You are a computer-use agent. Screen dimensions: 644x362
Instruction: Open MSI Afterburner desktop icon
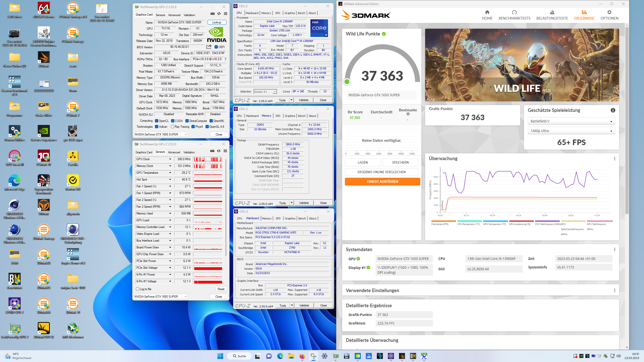(x=73, y=331)
